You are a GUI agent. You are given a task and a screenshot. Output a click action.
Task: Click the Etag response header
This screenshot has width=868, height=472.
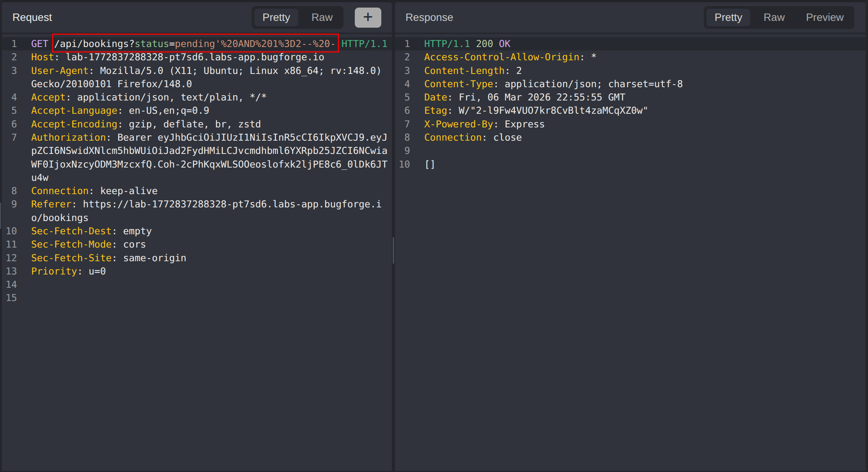(x=436, y=110)
